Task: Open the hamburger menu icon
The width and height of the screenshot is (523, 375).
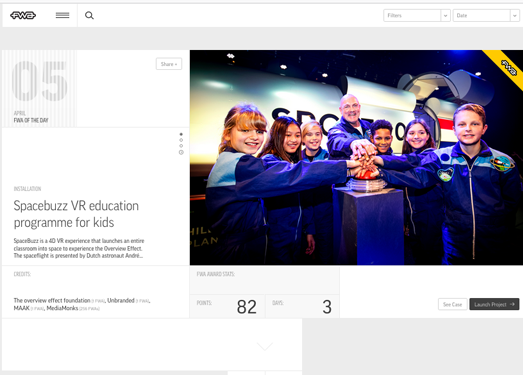Action: pyautogui.click(x=62, y=15)
